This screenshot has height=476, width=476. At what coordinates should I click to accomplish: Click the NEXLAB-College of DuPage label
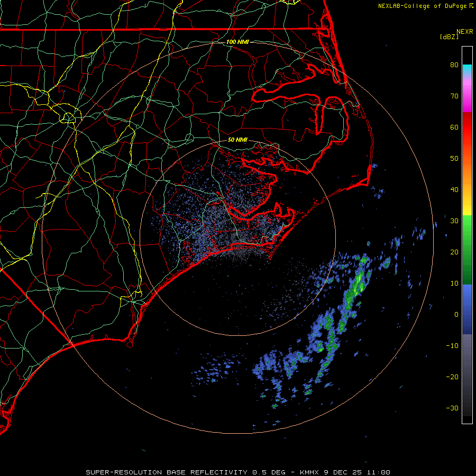click(425, 6)
